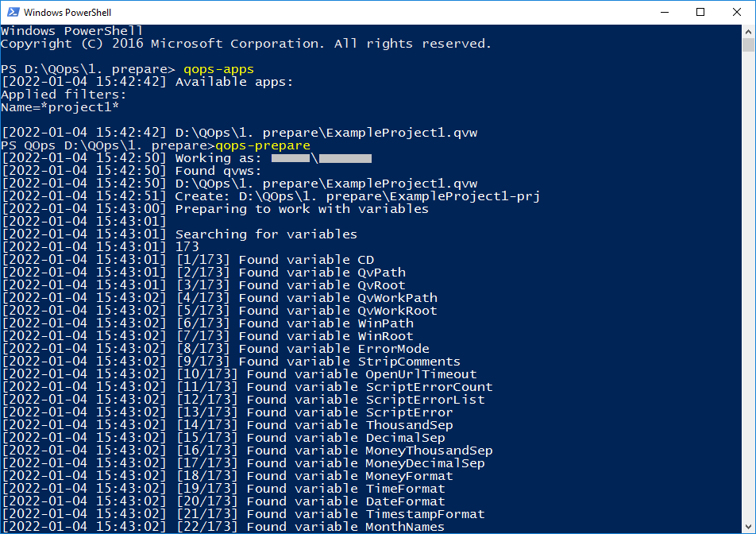
Task: Click 'Found variable WinRoot' line
Action: [x=208, y=336]
